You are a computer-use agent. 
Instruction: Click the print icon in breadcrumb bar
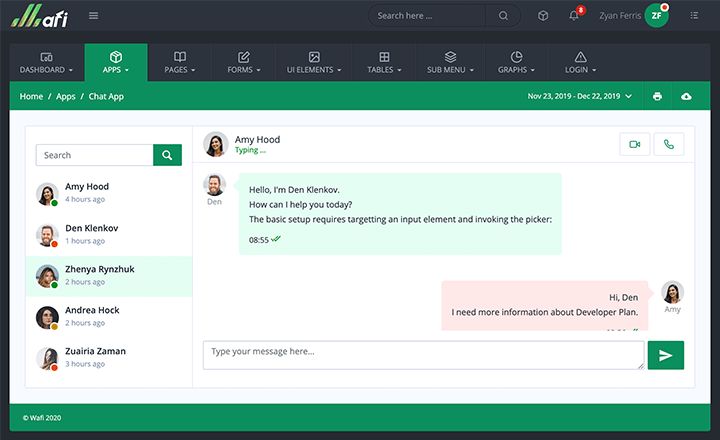pos(657,96)
